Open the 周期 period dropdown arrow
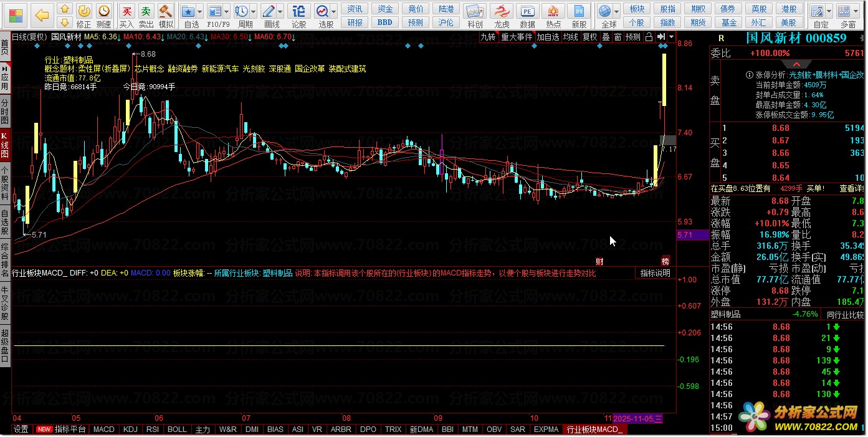 click(x=254, y=12)
